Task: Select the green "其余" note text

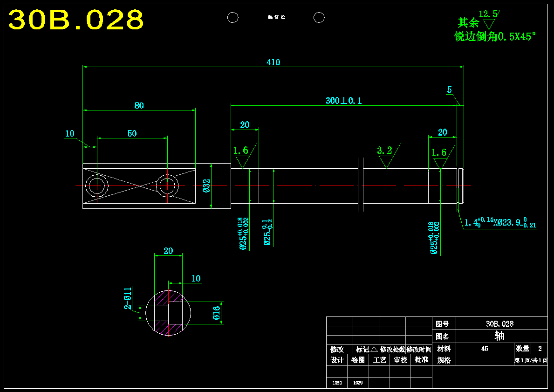Action: tap(468, 23)
